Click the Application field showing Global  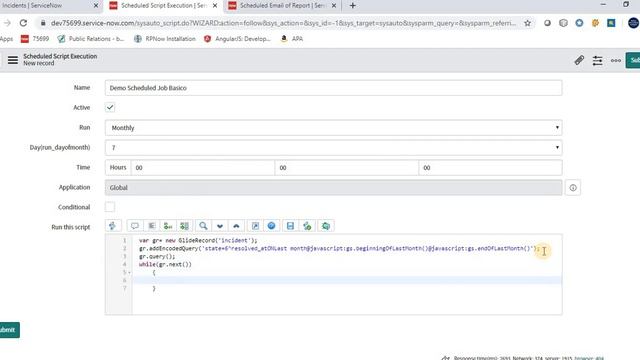click(333, 188)
